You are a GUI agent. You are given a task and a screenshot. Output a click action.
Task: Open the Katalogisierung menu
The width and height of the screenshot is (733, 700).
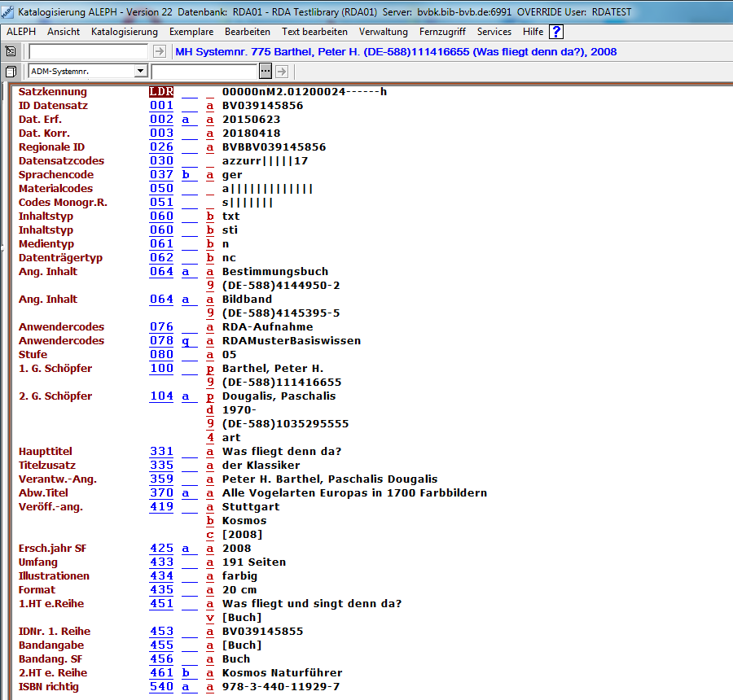[125, 32]
